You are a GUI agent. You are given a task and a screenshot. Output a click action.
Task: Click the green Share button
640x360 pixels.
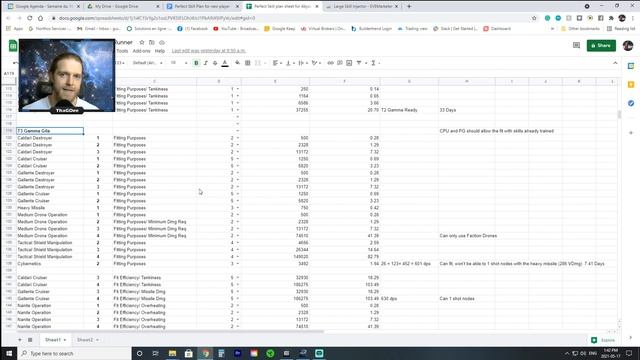click(x=601, y=45)
